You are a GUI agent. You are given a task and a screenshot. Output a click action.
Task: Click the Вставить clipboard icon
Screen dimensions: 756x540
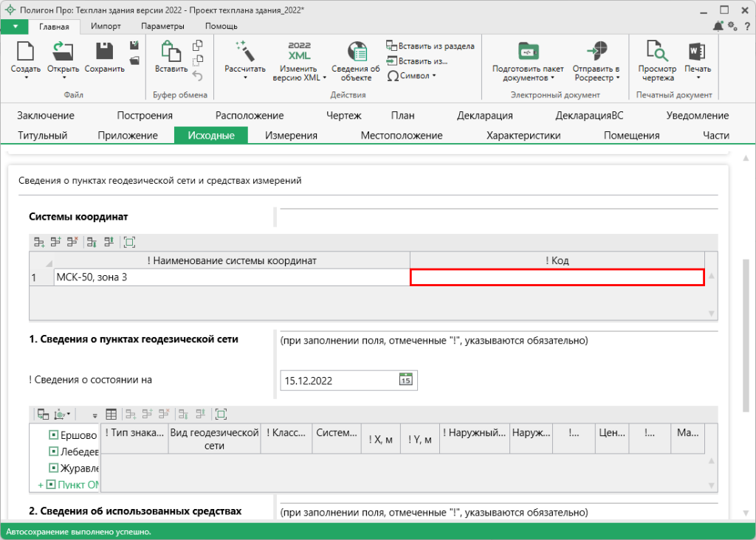pyautogui.click(x=171, y=52)
